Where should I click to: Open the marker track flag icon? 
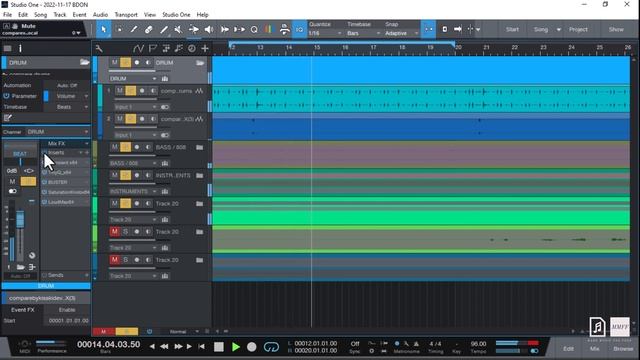point(153,49)
